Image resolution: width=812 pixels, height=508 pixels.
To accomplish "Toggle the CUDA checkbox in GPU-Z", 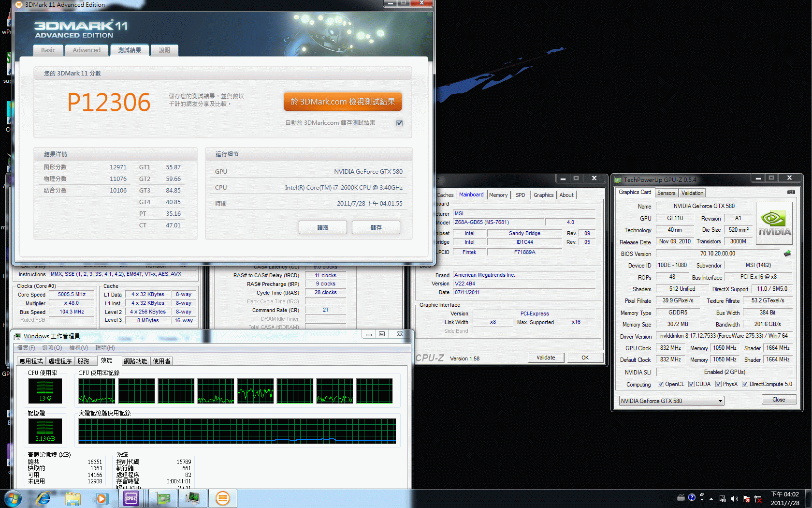I will coord(691,384).
